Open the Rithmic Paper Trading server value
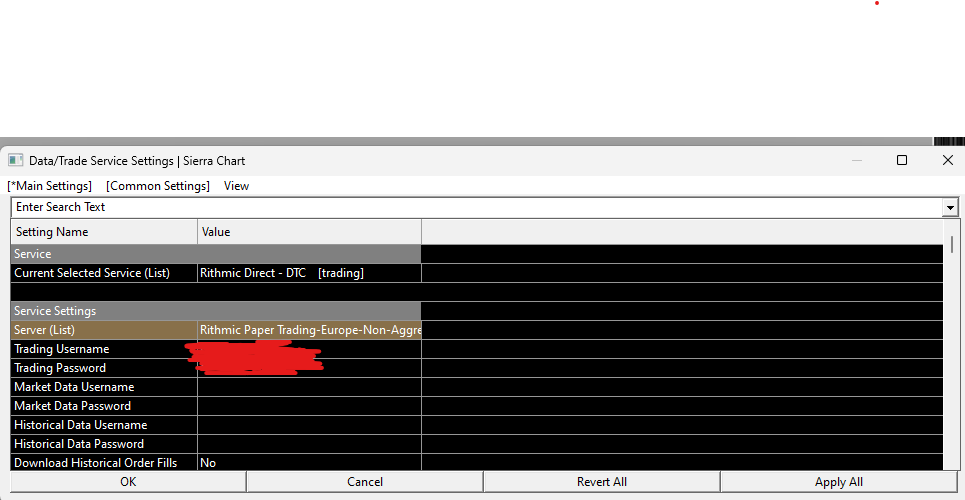This screenshot has width=965, height=500. (310, 330)
